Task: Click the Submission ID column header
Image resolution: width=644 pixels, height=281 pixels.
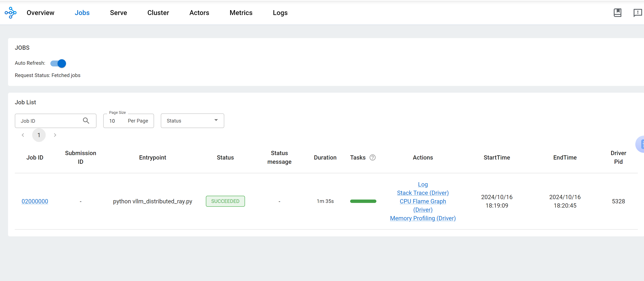Action: tap(80, 157)
